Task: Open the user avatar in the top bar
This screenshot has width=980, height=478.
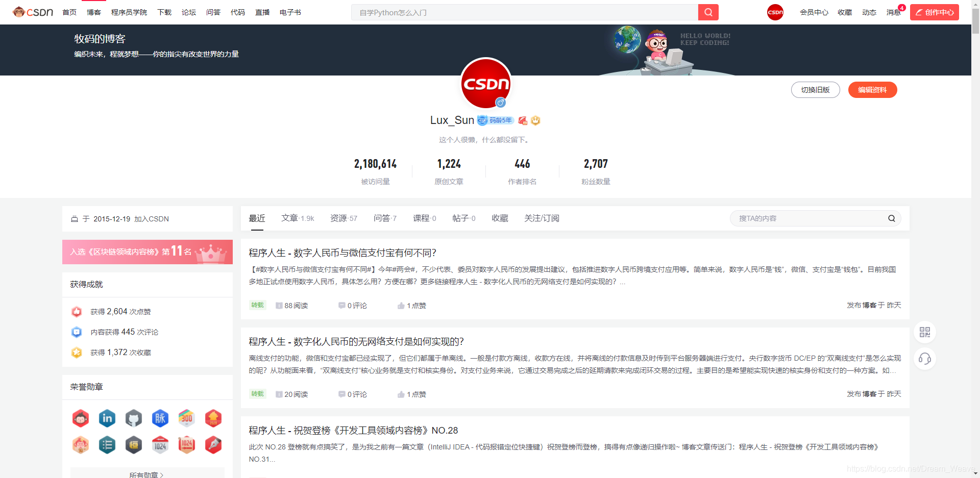Action: pyautogui.click(x=775, y=12)
